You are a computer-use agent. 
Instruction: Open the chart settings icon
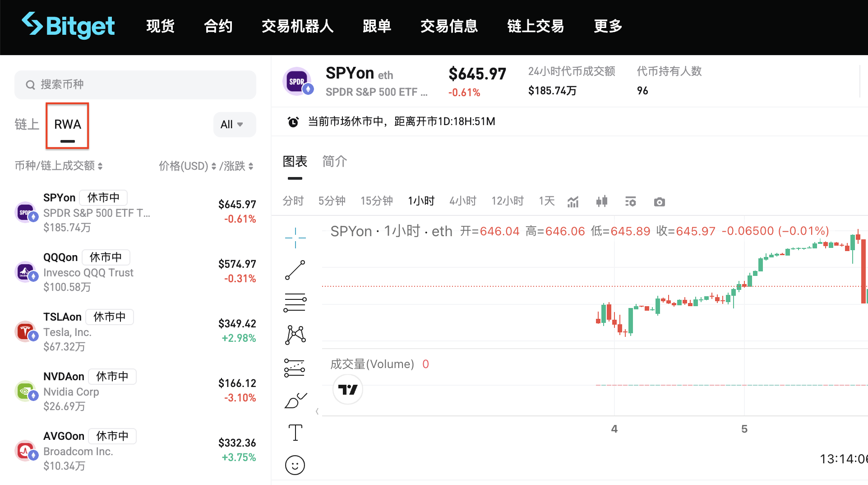[631, 201]
